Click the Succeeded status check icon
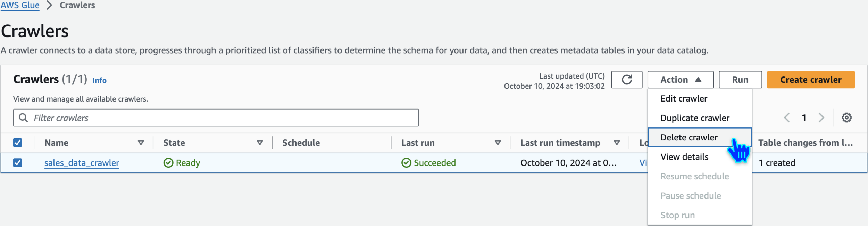The width and height of the screenshot is (868, 226). 406,163
